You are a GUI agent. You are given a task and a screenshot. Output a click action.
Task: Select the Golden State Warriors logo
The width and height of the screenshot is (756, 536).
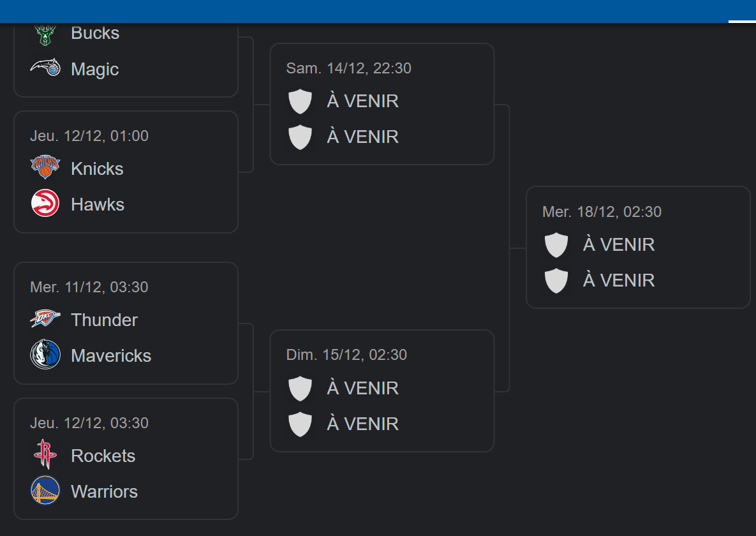(45, 491)
